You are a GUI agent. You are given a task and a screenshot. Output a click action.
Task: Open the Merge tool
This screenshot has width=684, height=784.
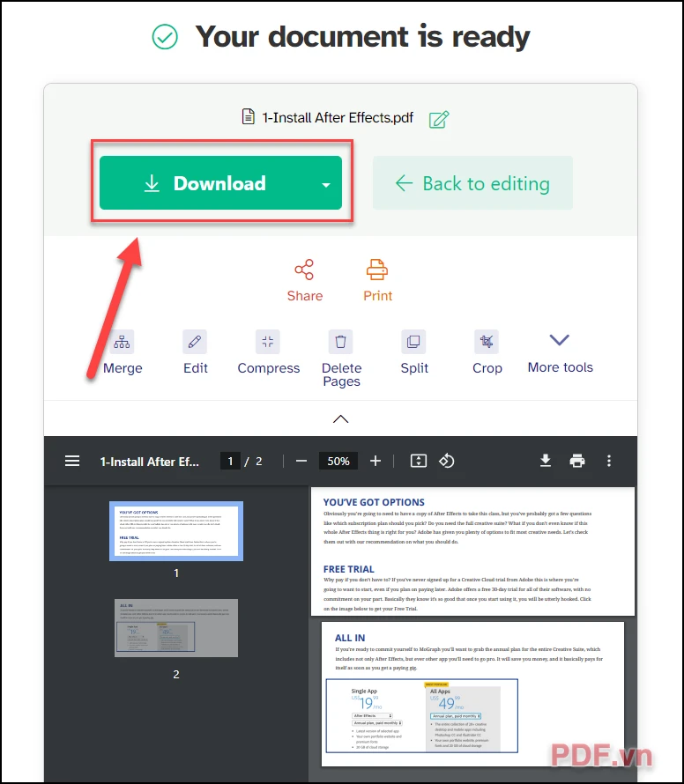point(123,352)
